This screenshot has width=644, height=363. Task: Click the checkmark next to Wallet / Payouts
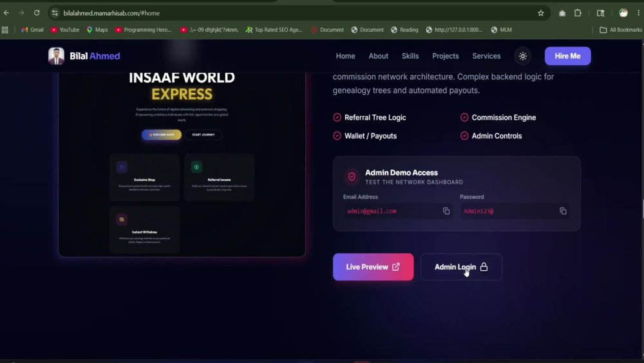point(337,136)
